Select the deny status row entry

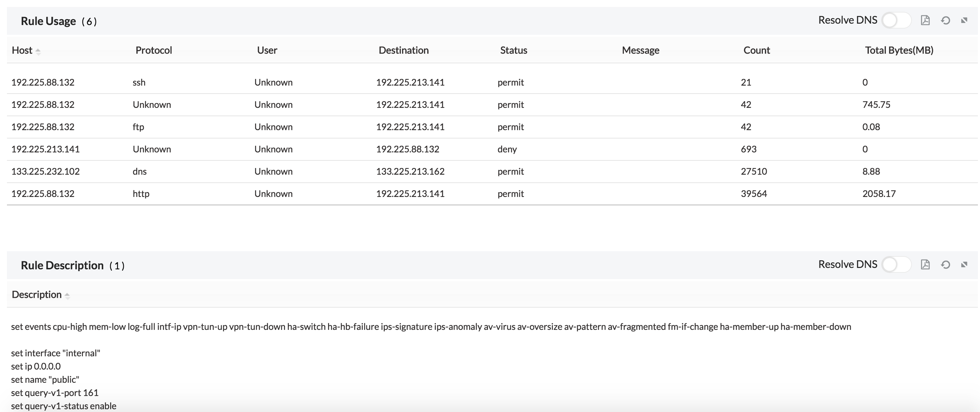(507, 149)
